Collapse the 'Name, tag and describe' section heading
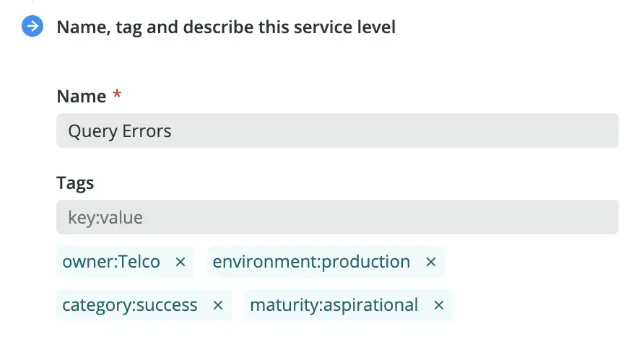Image resolution: width=644 pixels, height=339 pixels. pyautogui.click(x=226, y=27)
